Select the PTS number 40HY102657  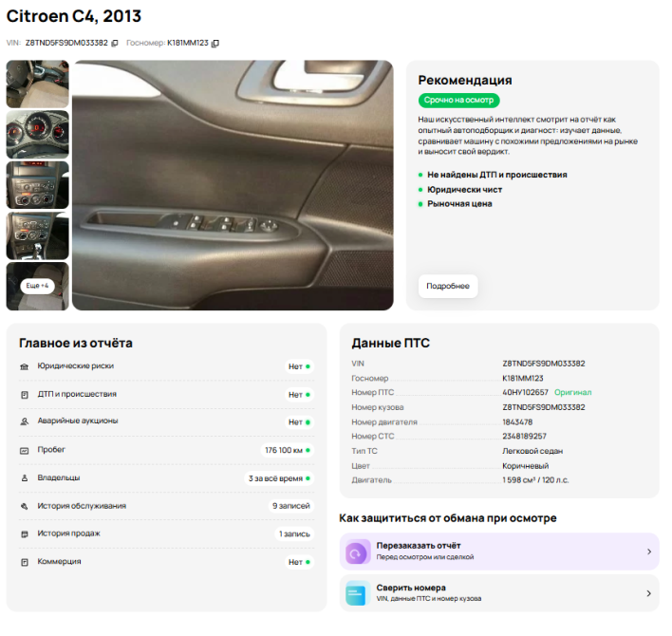(525, 393)
